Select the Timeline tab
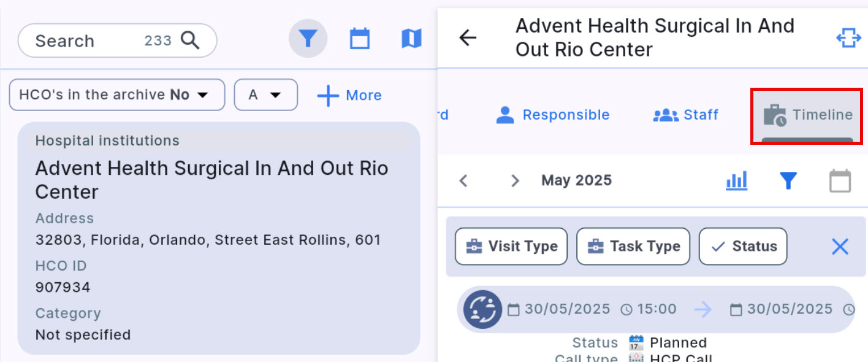Screen dimensions: 868x362 click(807, 115)
